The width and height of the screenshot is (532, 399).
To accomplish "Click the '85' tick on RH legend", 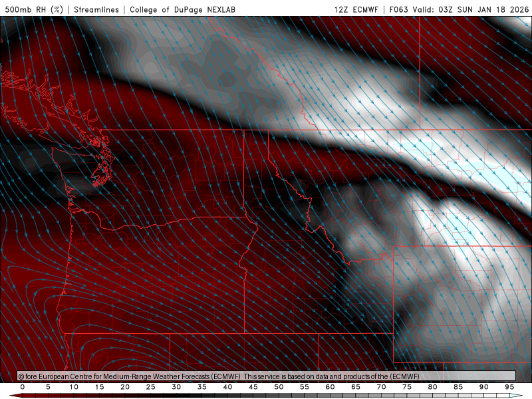I will 458,387.
